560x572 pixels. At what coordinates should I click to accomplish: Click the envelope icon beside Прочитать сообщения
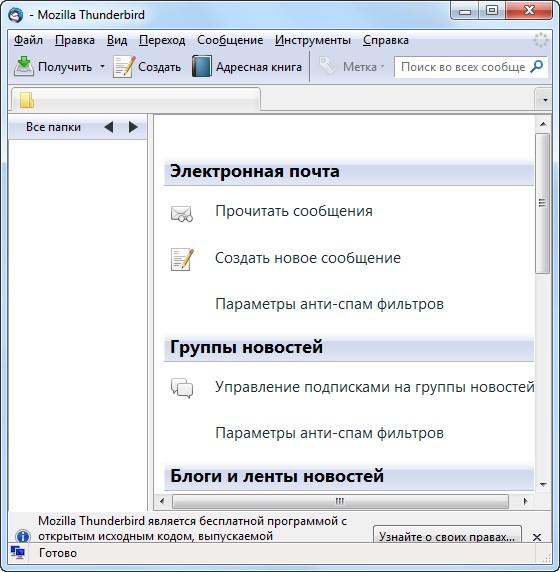pyautogui.click(x=182, y=214)
